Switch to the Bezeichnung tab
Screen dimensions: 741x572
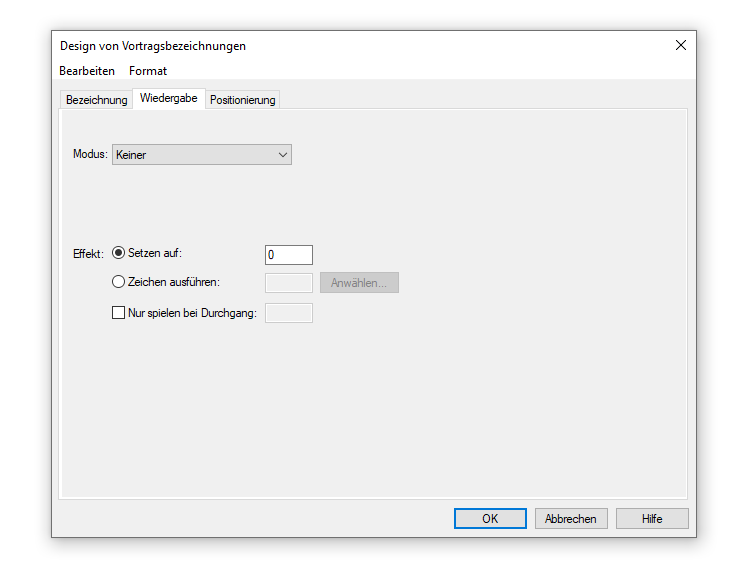tap(96, 100)
